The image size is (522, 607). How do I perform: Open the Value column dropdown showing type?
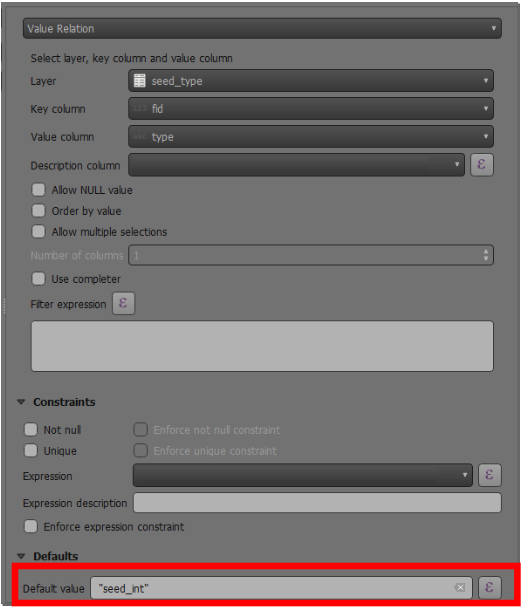pyautogui.click(x=311, y=136)
